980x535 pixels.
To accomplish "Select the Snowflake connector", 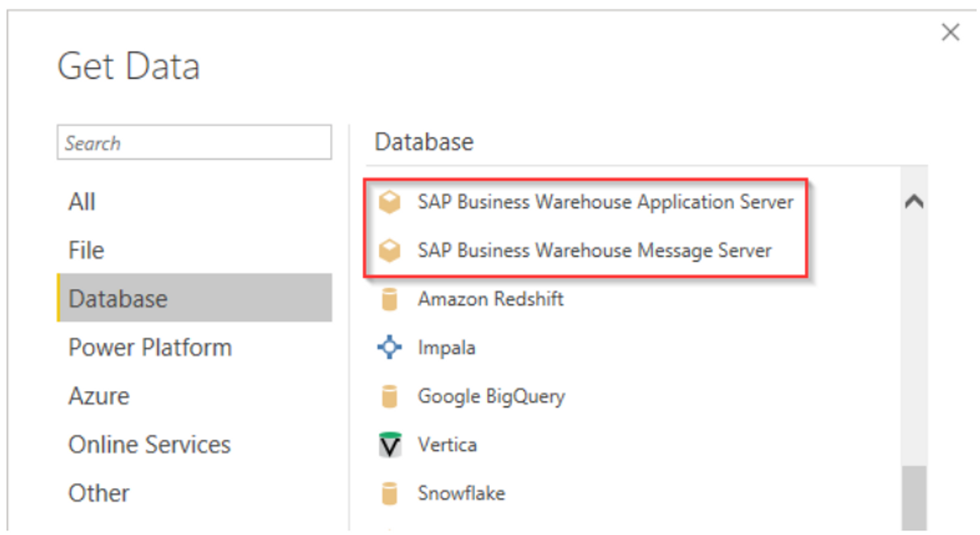I will coord(462,493).
